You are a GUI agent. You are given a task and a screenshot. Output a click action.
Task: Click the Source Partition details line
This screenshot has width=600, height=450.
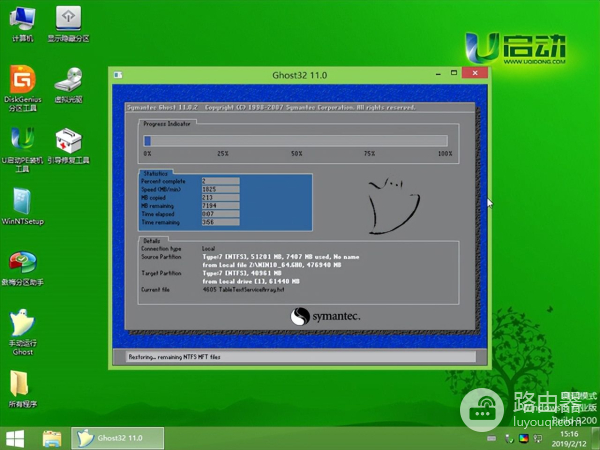281,257
